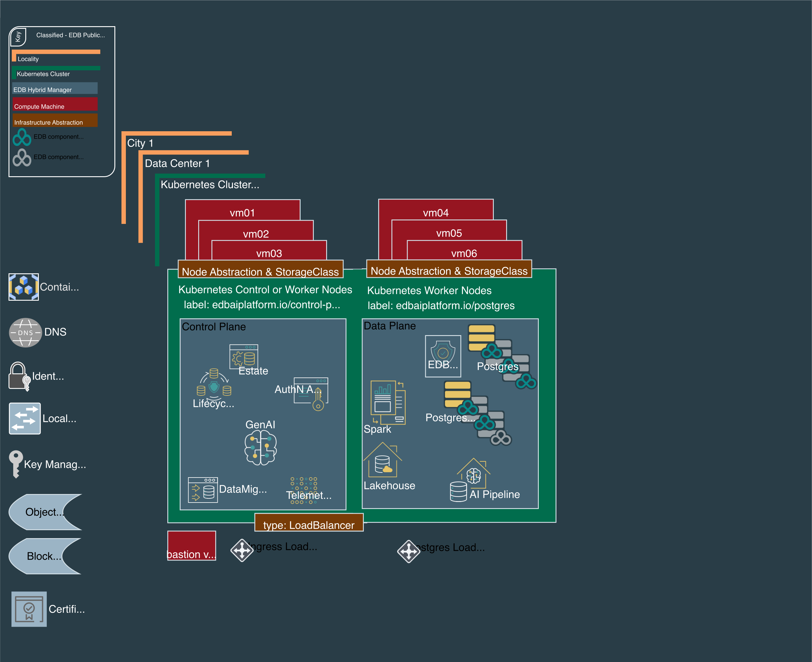812x662 pixels.
Task: Click the bastion vm red box
Action: (192, 545)
